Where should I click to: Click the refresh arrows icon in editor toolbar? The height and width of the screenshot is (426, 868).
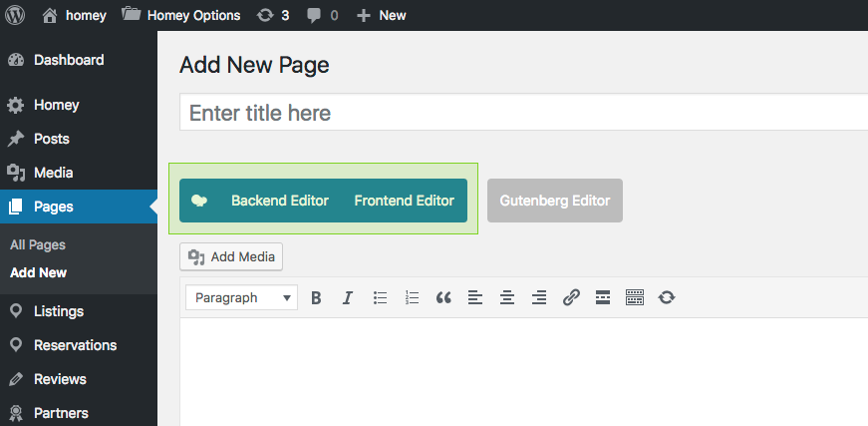(x=667, y=298)
